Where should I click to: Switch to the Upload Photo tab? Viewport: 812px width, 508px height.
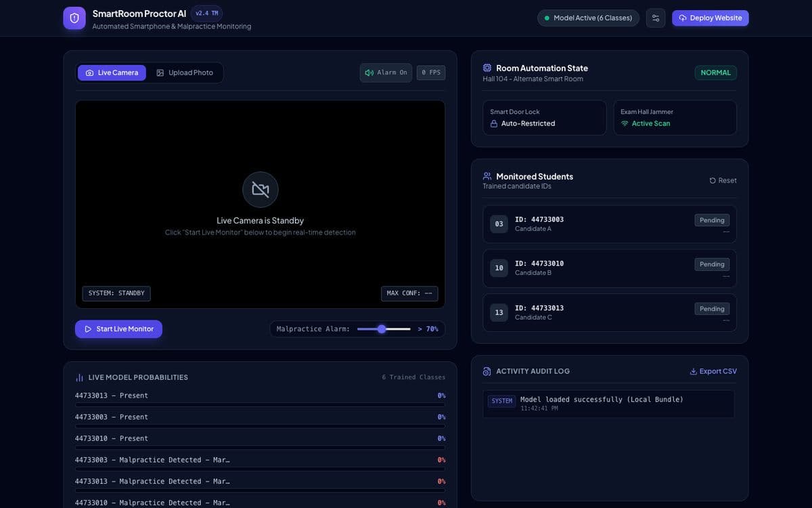point(185,72)
